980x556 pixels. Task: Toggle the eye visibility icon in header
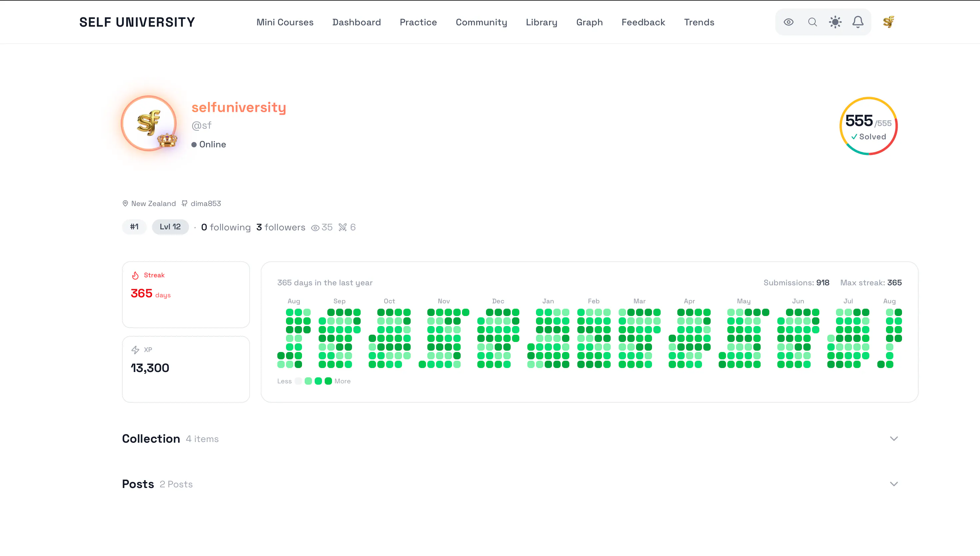click(x=789, y=22)
